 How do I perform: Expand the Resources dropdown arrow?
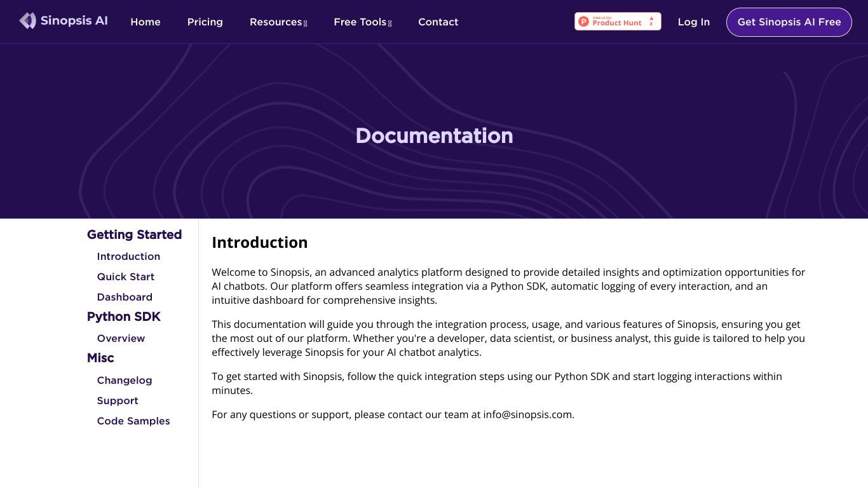306,24
